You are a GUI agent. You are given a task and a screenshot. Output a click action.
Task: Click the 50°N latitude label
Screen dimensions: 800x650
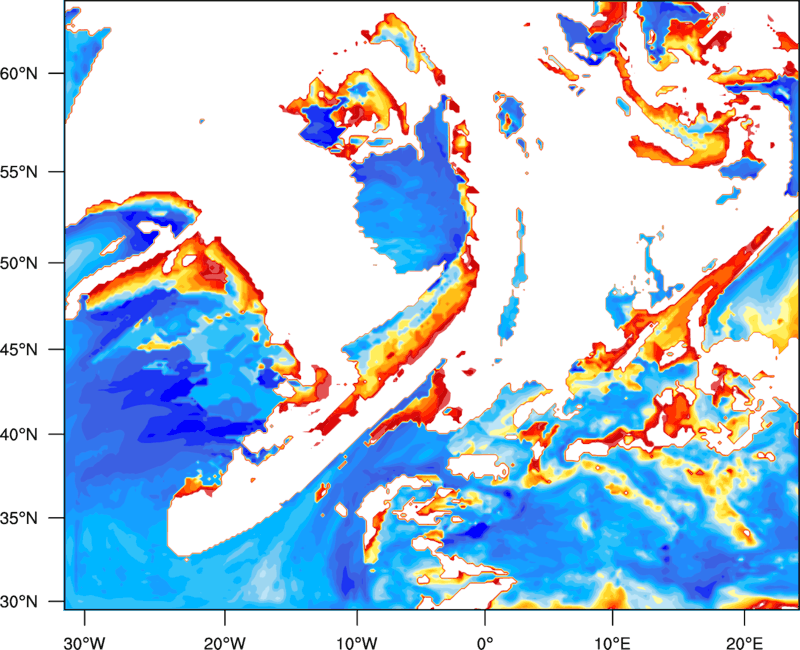(19, 263)
